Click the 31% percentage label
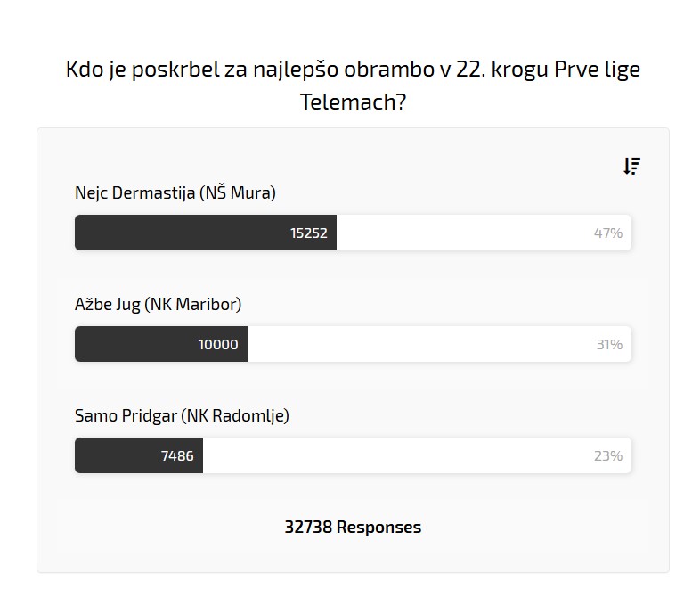The image size is (700, 606). click(609, 345)
